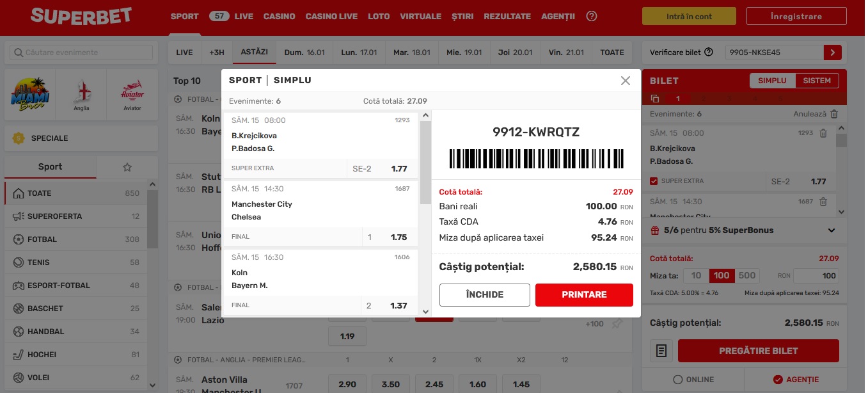This screenshot has height=393, width=868.
Task: Switch BILET to SIMPLU mode
Action: (772, 81)
